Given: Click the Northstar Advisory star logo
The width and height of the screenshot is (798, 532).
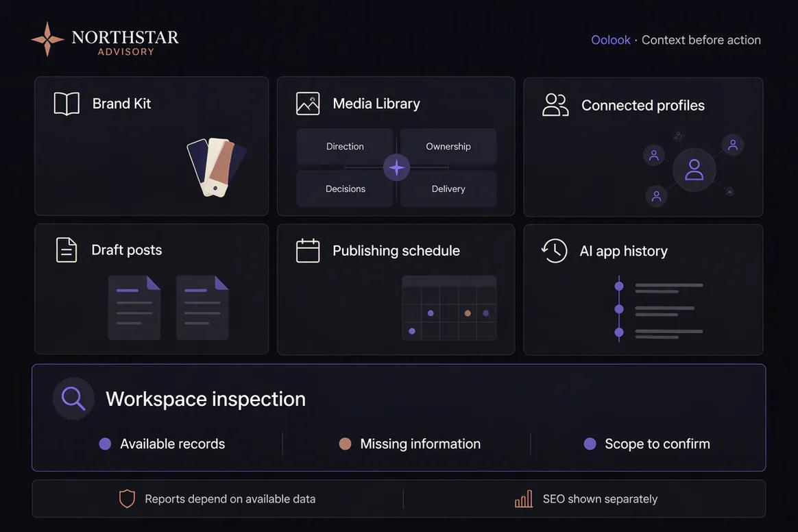Looking at the screenshot, I should [x=47, y=39].
